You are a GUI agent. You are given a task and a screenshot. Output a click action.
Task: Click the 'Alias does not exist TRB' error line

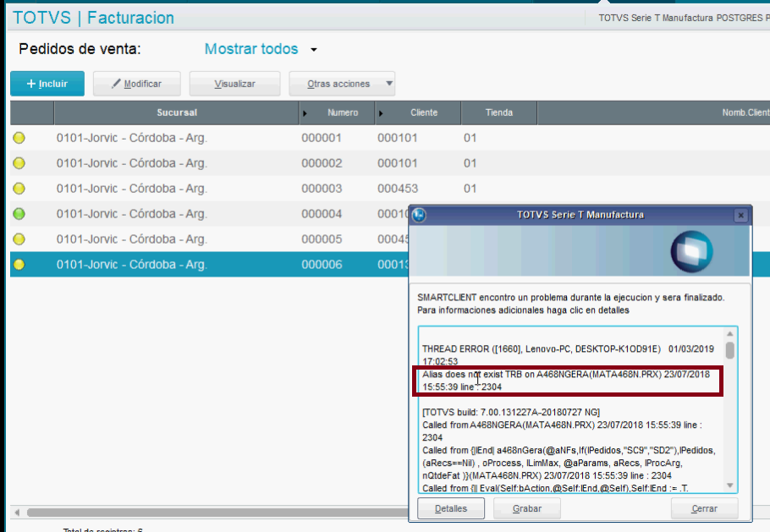[566, 381]
